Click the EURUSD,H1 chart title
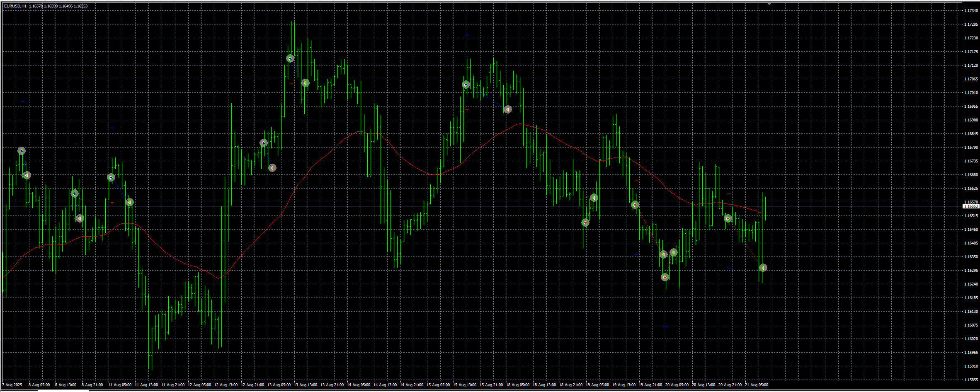The height and width of the screenshot is (392, 980). coord(15,6)
